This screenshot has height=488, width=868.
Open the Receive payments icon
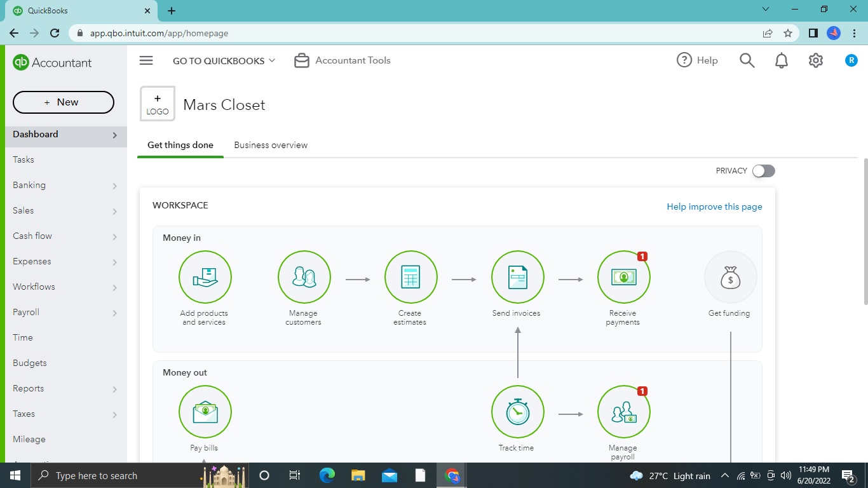624,277
